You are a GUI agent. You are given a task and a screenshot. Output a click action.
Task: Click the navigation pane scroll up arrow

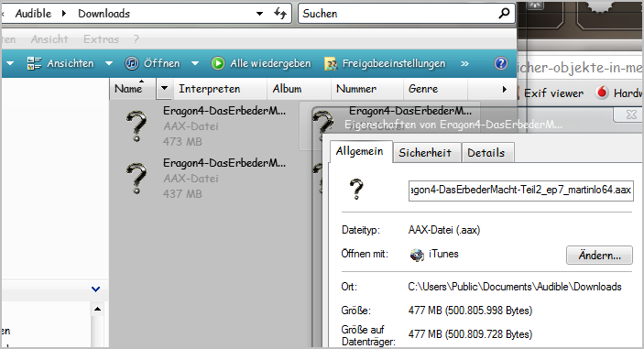pyautogui.click(x=97, y=309)
